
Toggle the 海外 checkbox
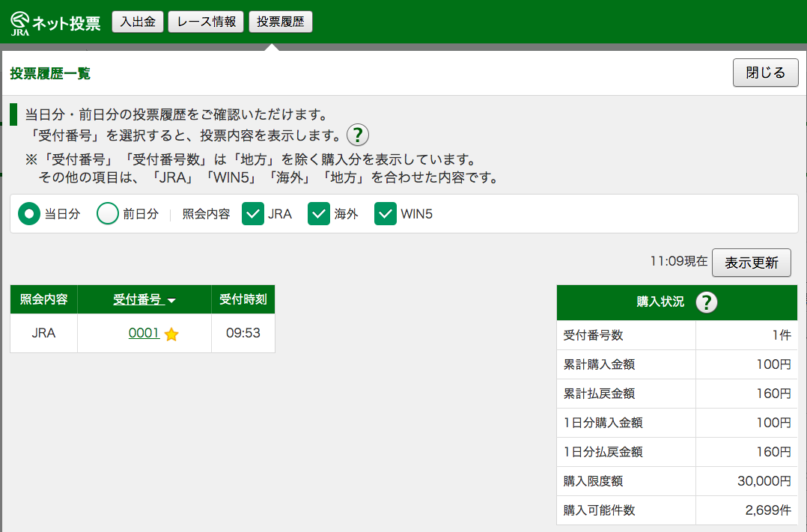[319, 214]
